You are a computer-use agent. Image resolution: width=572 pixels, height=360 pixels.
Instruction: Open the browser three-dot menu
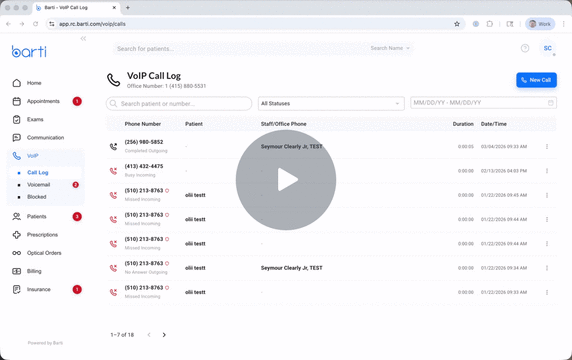564,24
